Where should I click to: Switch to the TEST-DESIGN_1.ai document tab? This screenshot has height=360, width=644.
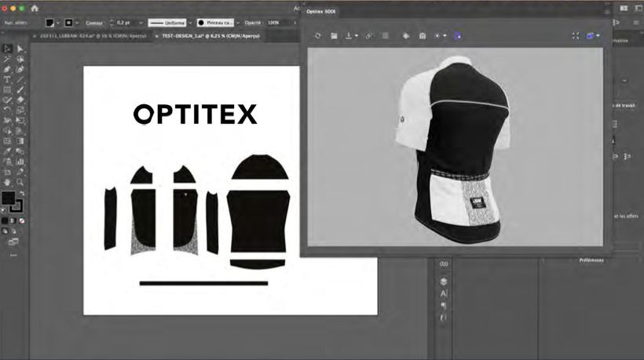[210, 36]
